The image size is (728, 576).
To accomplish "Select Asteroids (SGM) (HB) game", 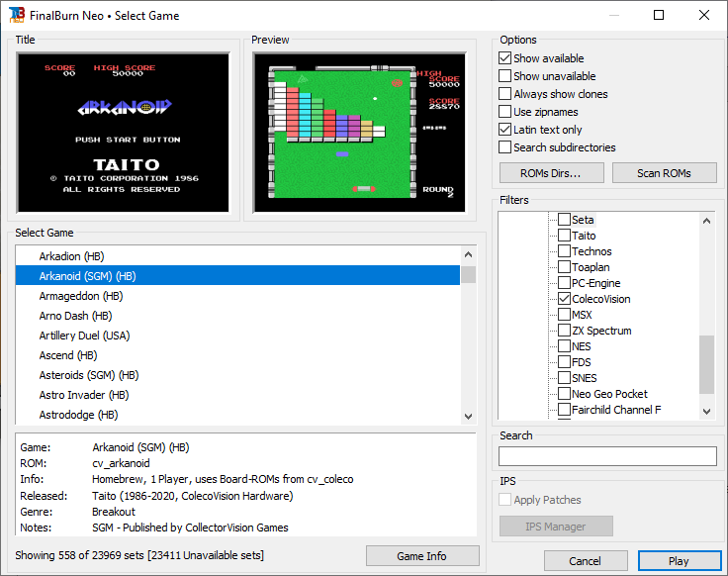I will click(238, 375).
